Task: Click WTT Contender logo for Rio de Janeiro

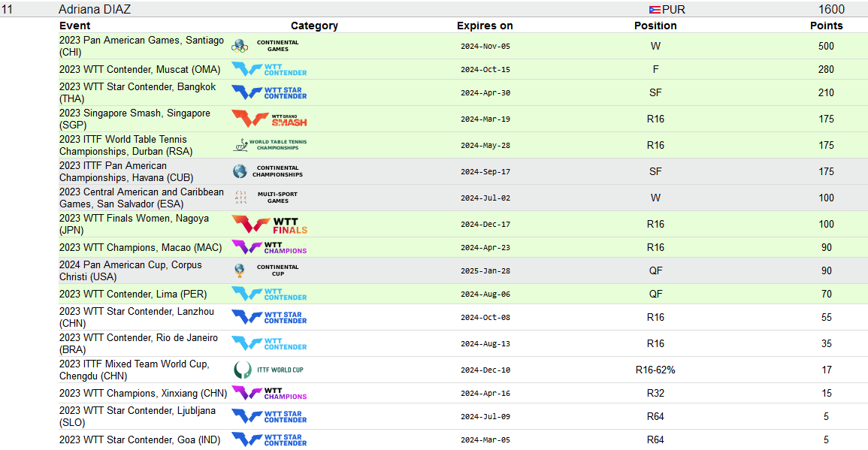Action: (269, 344)
